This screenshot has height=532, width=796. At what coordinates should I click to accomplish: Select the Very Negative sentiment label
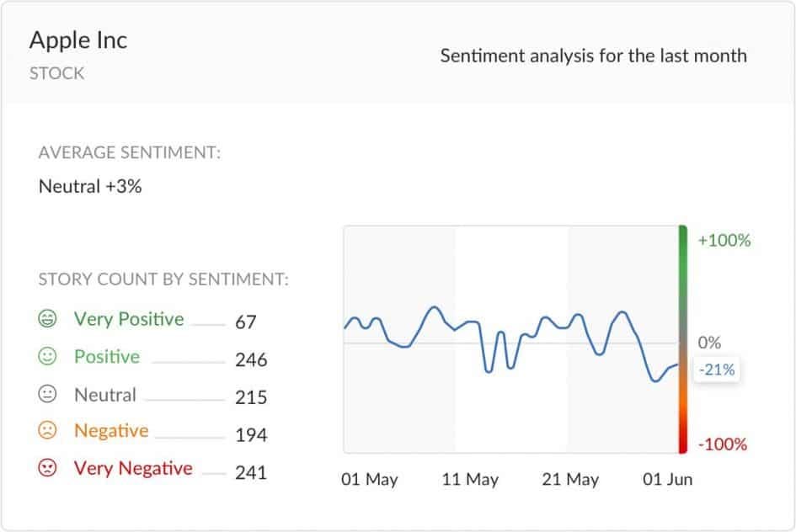click(x=133, y=468)
